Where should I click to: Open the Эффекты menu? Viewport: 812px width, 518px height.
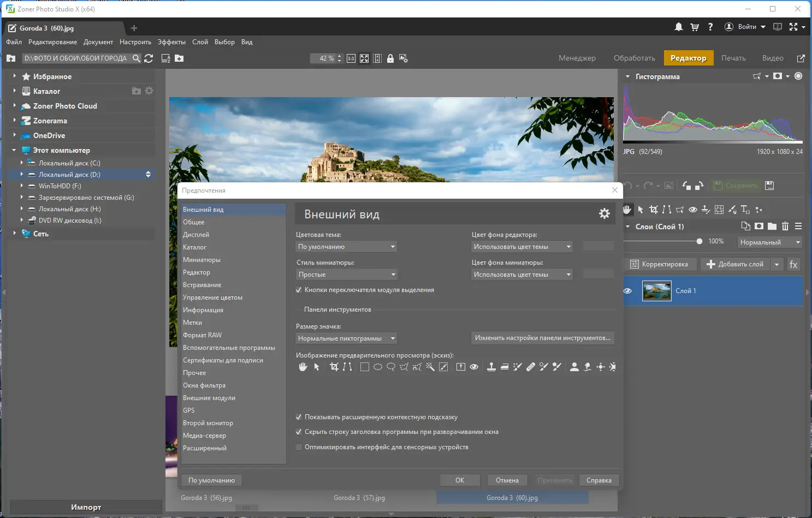pyautogui.click(x=171, y=42)
